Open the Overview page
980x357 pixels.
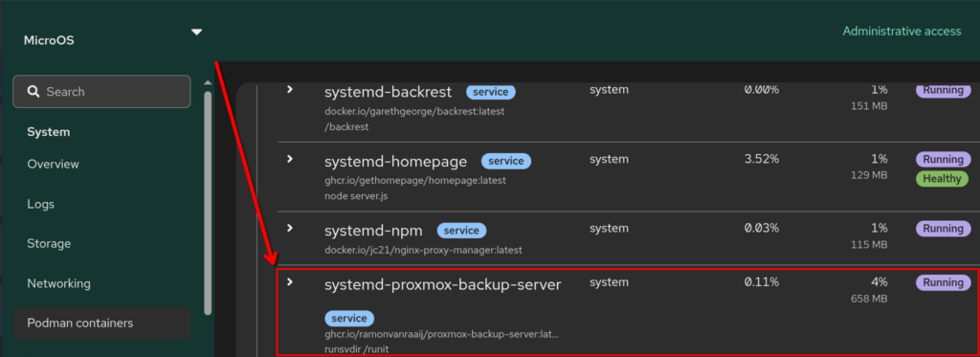pos(54,165)
